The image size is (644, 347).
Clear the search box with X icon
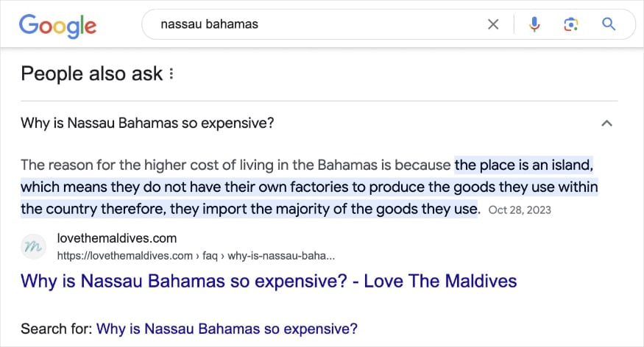coord(493,24)
